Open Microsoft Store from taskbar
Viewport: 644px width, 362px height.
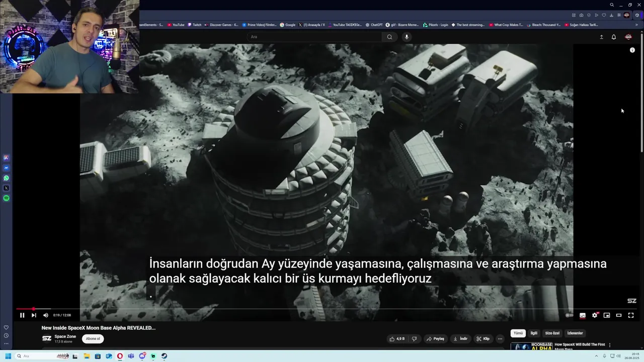pyautogui.click(x=98, y=356)
